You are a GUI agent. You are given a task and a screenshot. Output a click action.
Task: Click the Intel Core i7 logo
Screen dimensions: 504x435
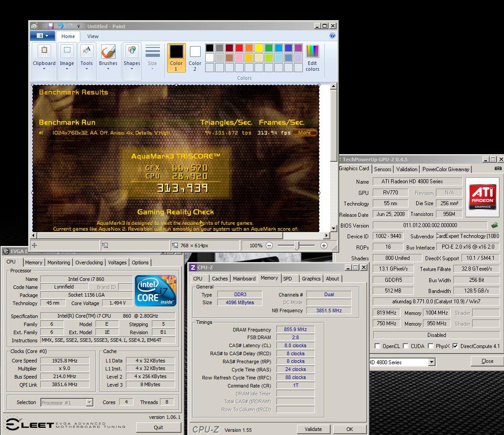pyautogui.click(x=155, y=291)
